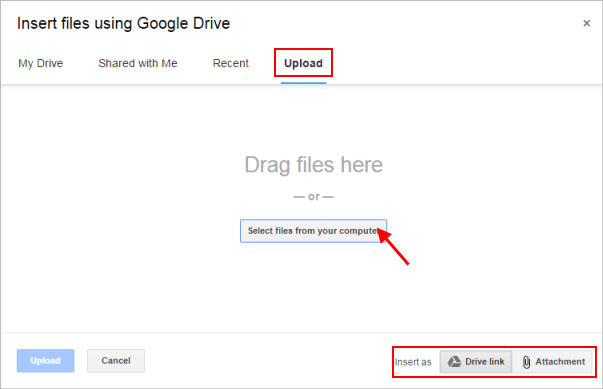Click the blue Upload button

(x=45, y=361)
